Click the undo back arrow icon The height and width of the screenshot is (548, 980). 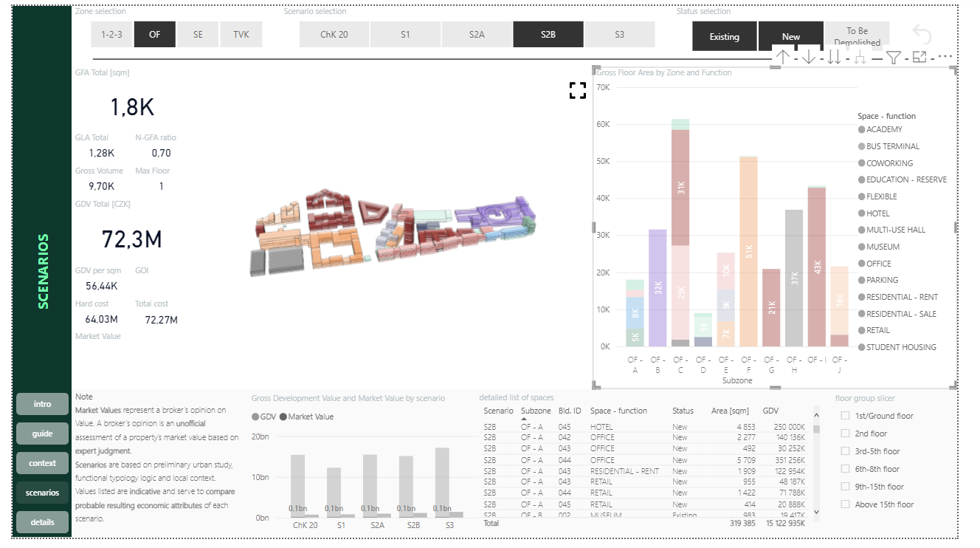pos(922,35)
